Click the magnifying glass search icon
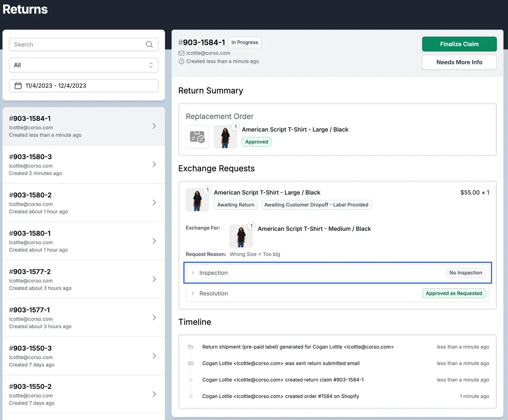The height and width of the screenshot is (420, 508). (149, 45)
